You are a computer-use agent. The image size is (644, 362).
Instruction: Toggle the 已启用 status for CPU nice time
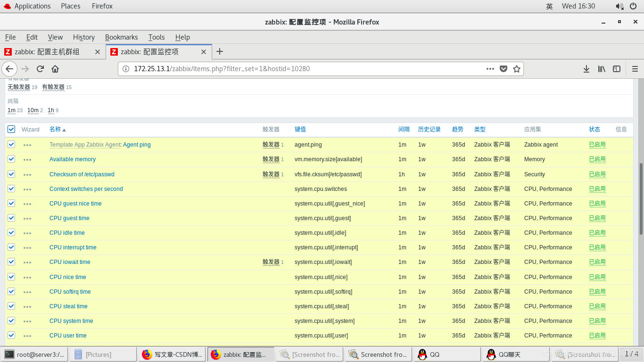tap(597, 277)
